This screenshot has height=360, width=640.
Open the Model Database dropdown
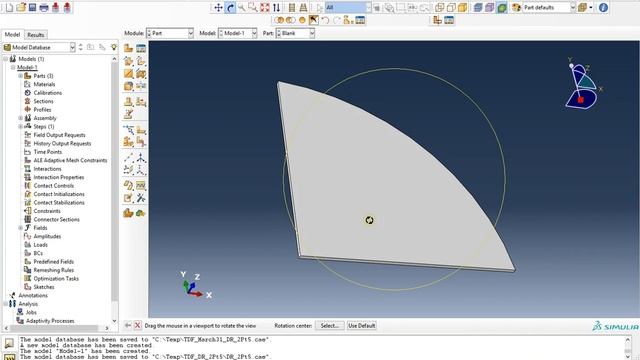39,47
